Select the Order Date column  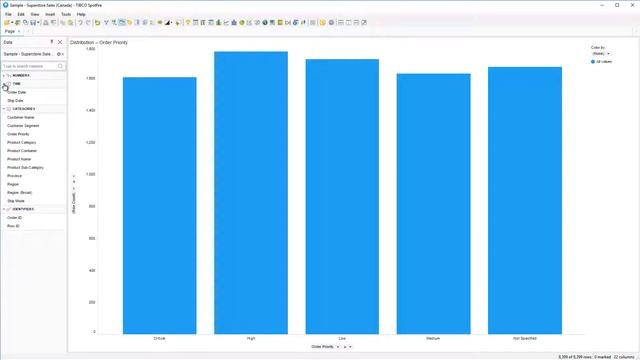(x=16, y=92)
